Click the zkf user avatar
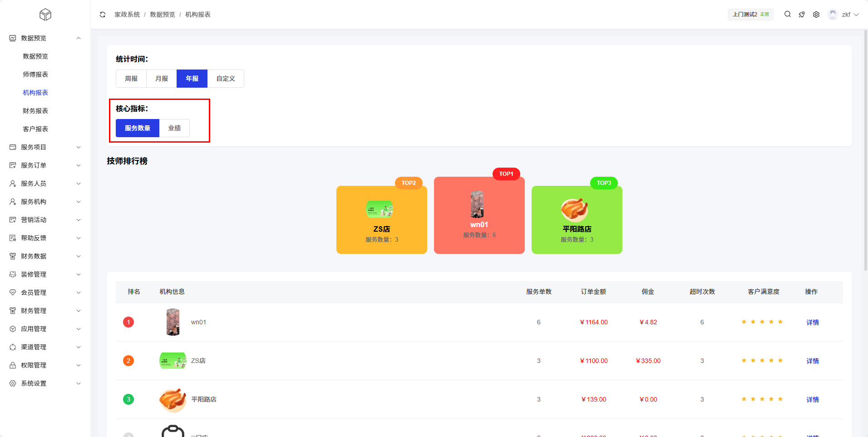868x437 pixels. [833, 15]
